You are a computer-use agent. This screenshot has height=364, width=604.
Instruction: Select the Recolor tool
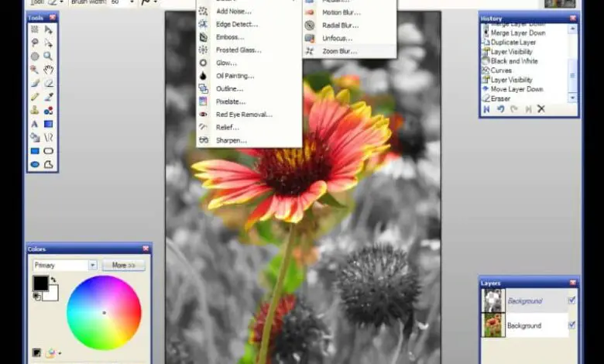tap(49, 111)
